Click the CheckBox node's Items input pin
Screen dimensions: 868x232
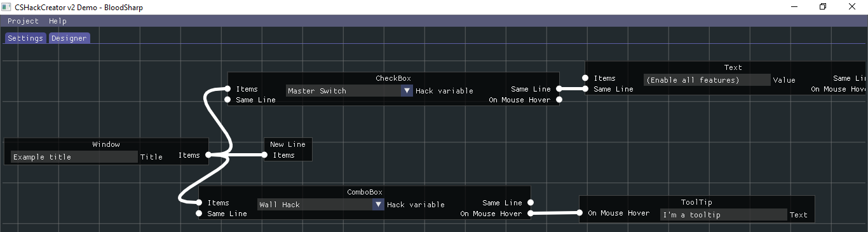tap(227, 89)
